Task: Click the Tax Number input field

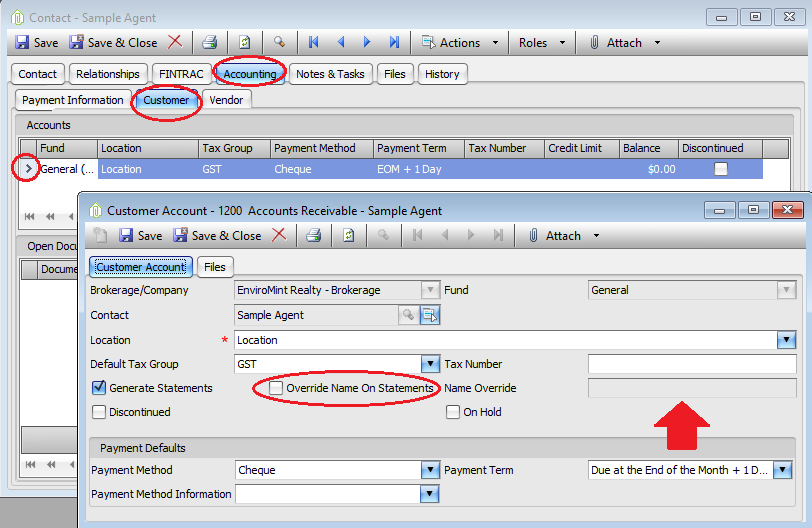Action: click(692, 364)
